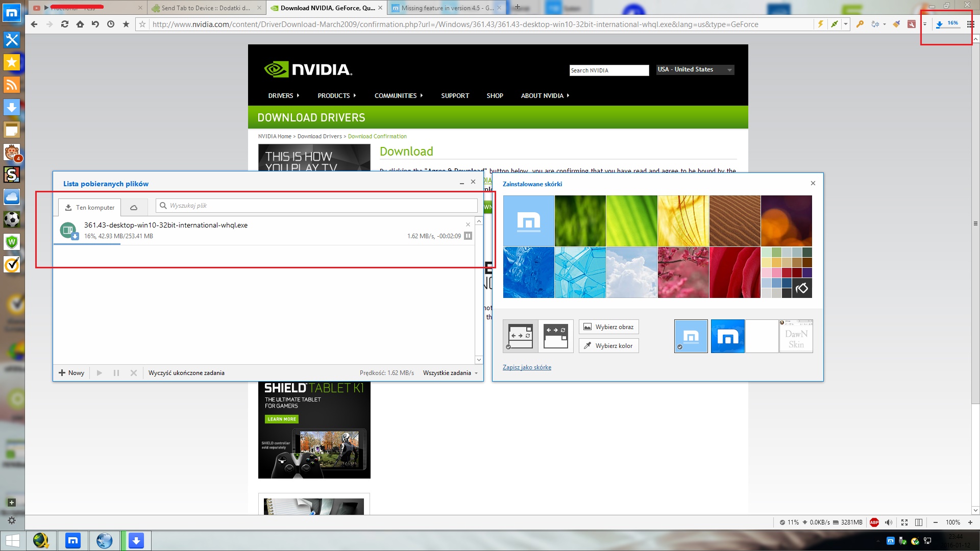Click the lightning bolt core-mode icon
Viewport: 980px width, 551px height.
(821, 24)
